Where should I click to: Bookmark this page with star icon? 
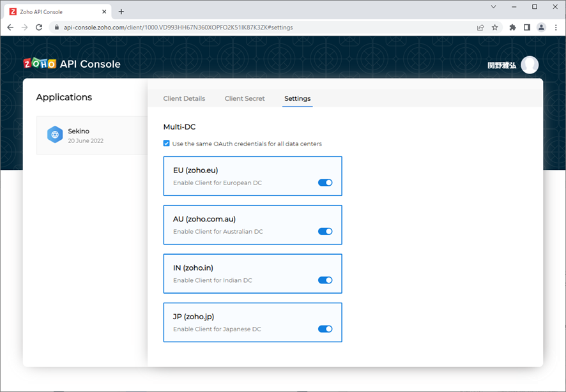[494, 27]
